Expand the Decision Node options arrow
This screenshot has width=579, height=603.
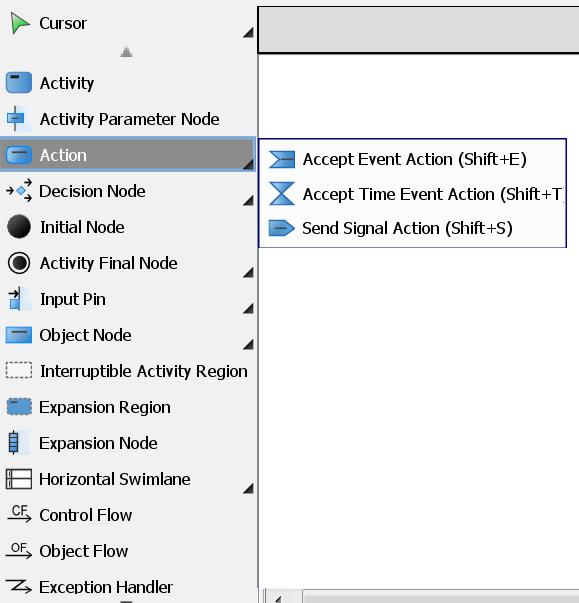point(248,200)
